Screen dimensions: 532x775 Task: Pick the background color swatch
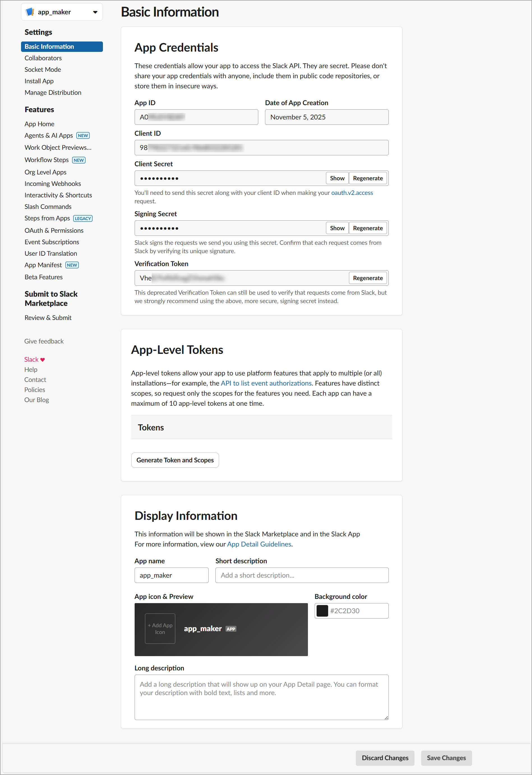(322, 611)
